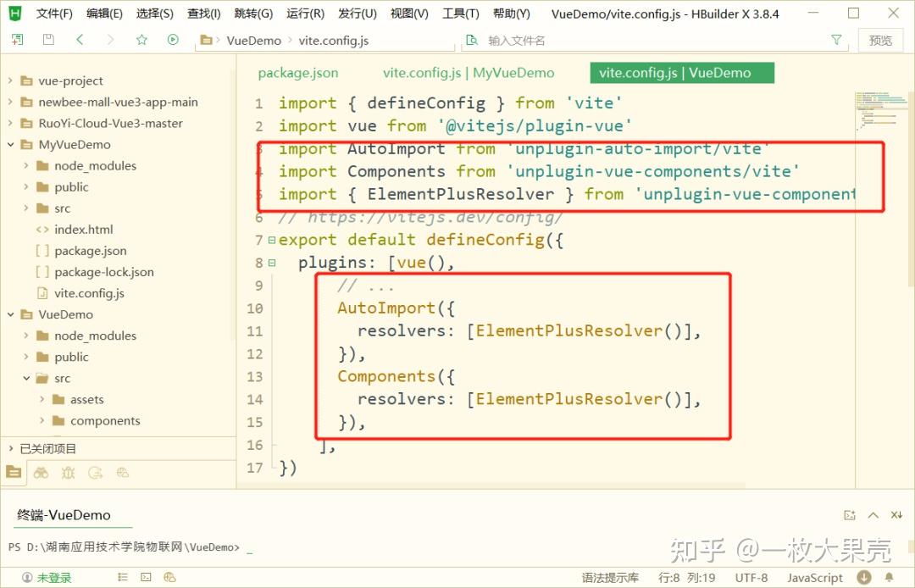Create a new file via toolbar icon
Screen dimensions: 915x588
click(x=17, y=40)
